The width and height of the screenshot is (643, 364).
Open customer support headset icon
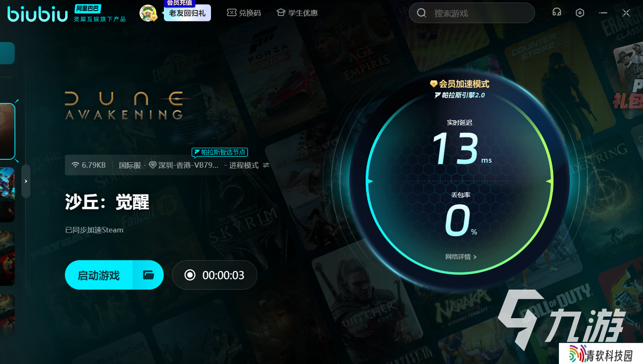[x=557, y=12]
